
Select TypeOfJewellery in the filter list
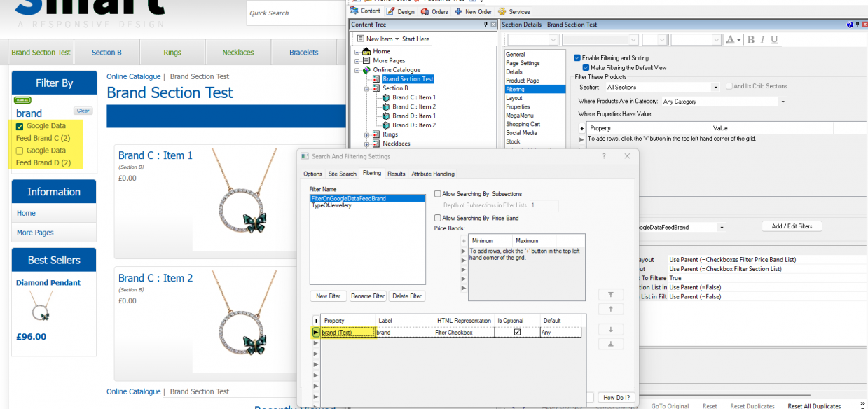[x=332, y=206]
